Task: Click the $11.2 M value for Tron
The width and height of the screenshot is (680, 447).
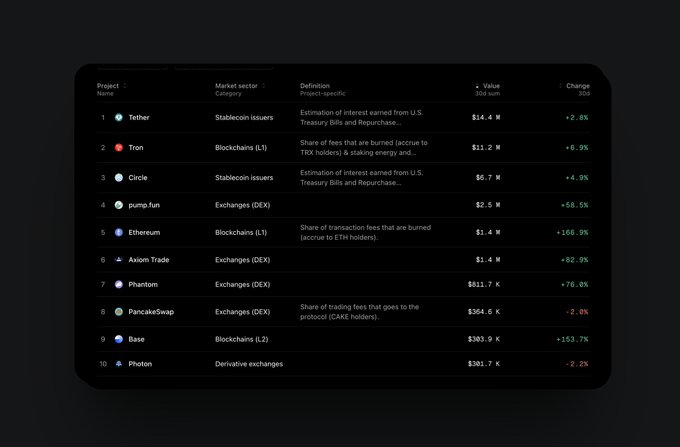Action: point(486,147)
